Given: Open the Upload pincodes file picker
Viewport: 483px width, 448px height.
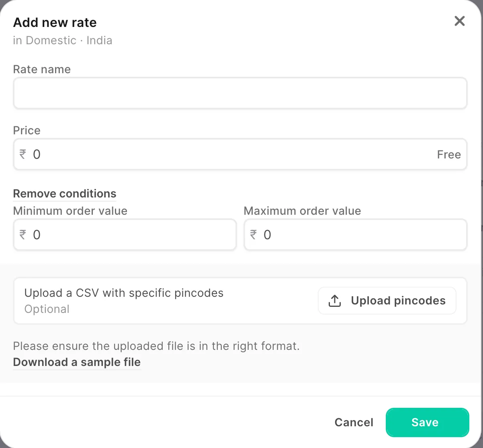Looking at the screenshot, I should tap(387, 300).
